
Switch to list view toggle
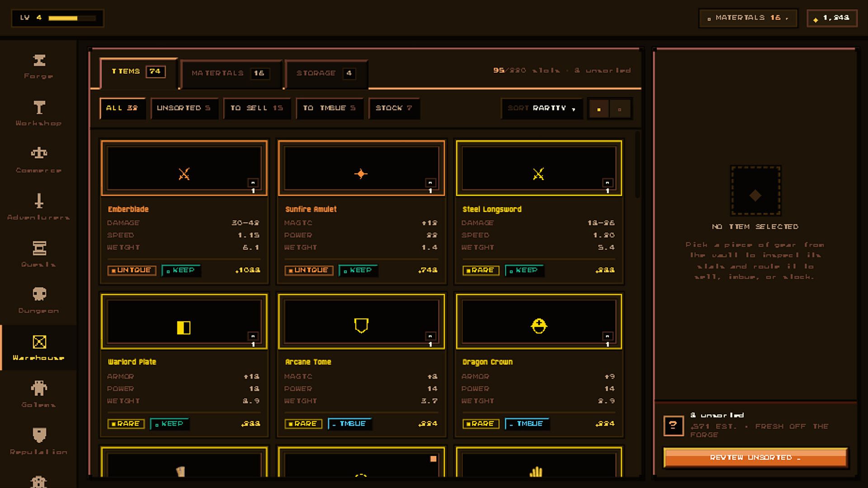[x=619, y=109]
